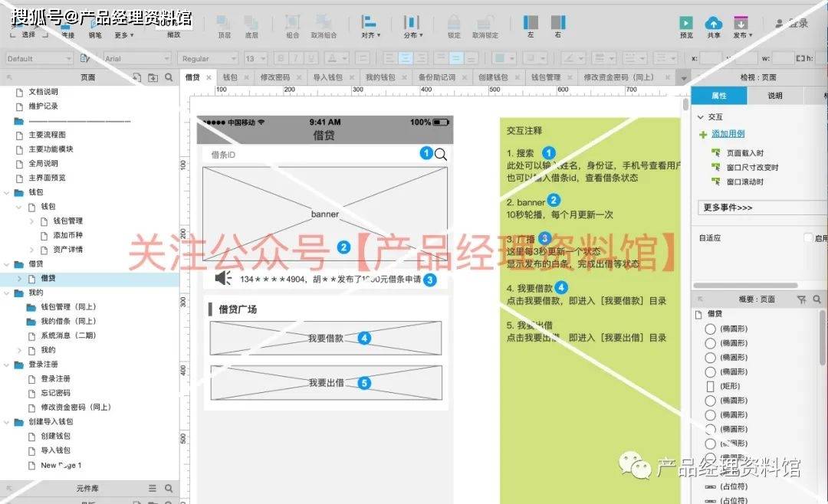Click the 添加用例 link
828x504 pixels.
coord(728,133)
